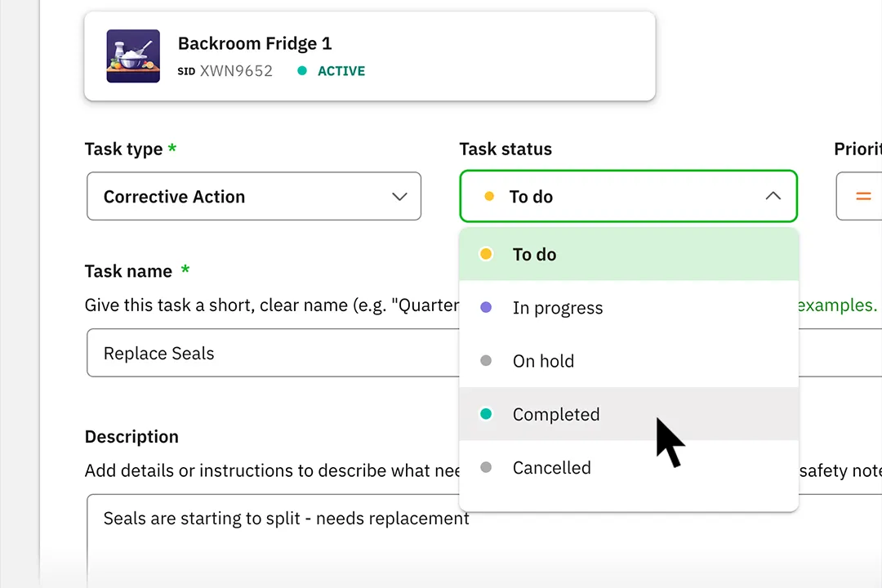Viewport: 882px width, 588px height.
Task: Choose the In progress status option
Action: [x=629, y=308]
